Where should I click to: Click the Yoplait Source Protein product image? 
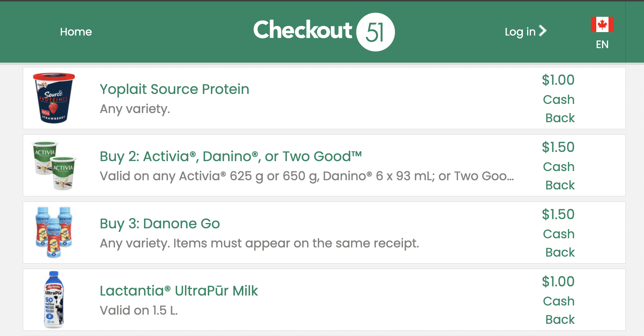(x=54, y=98)
